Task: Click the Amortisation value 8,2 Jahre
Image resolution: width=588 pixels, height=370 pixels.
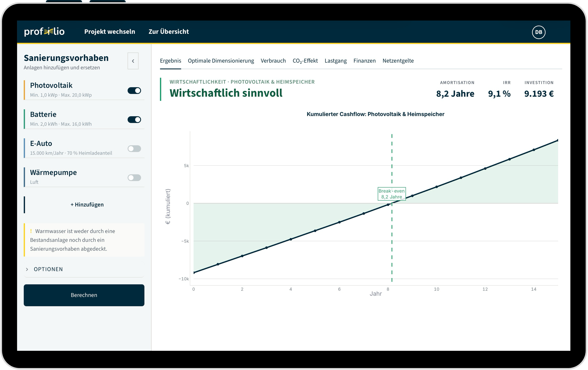Action: tap(455, 94)
